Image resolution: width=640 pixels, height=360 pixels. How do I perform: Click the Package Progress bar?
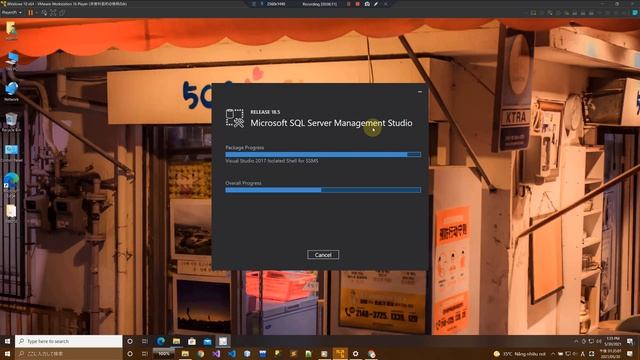tap(323, 154)
